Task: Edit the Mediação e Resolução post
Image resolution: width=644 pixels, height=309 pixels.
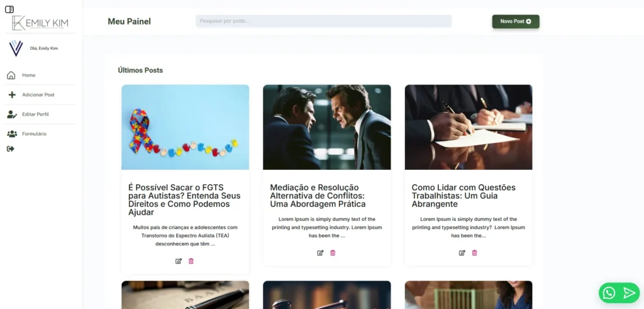Action: point(320,253)
